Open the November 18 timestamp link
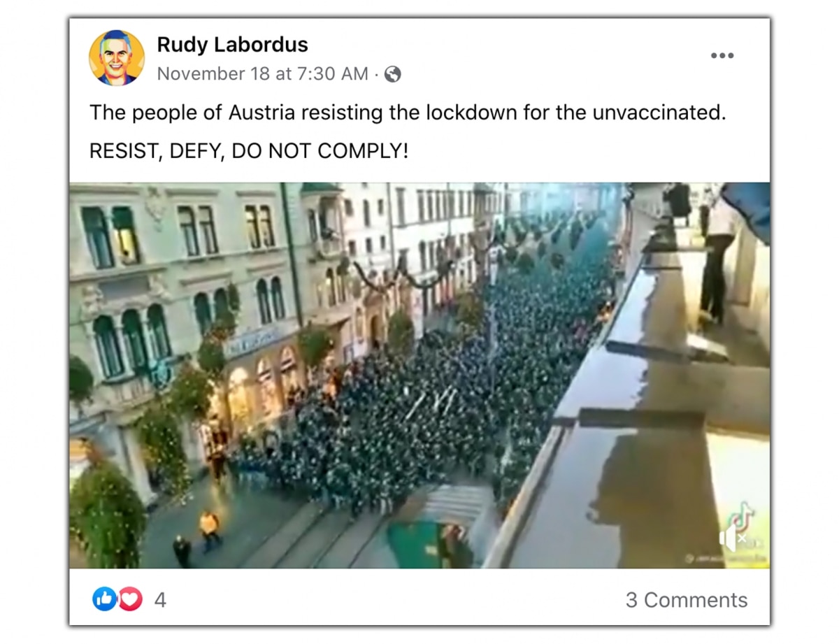 (262, 74)
